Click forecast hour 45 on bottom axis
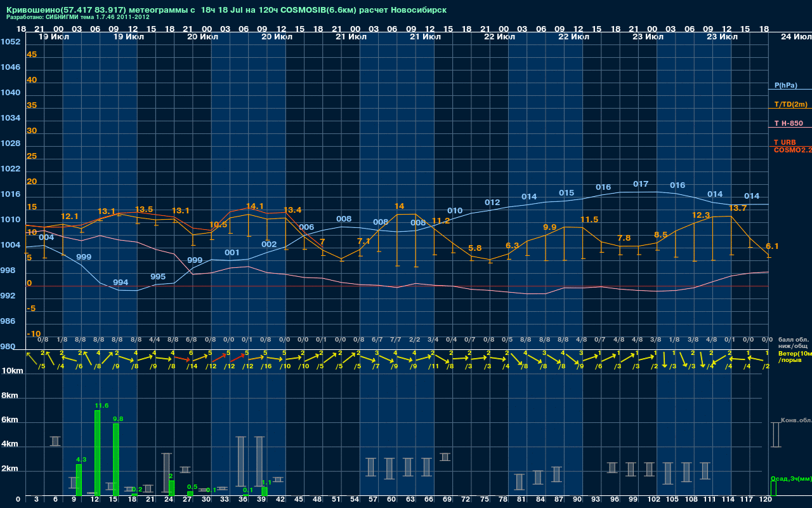The width and height of the screenshot is (812, 508). coord(299,500)
